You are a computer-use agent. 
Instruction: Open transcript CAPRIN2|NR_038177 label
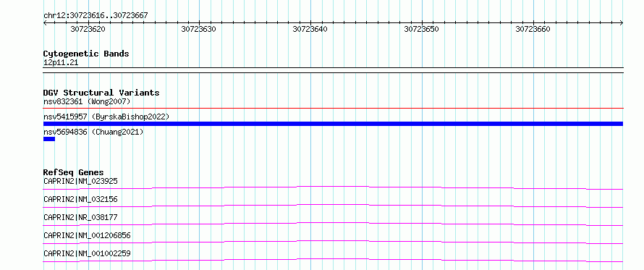click(80, 217)
